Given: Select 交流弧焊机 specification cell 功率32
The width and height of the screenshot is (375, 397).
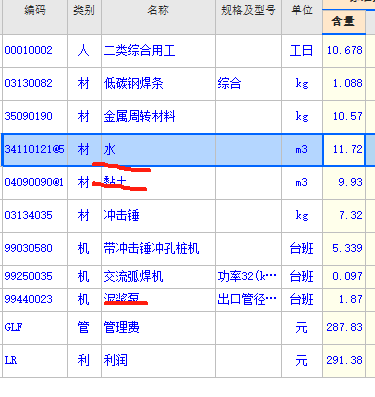Looking at the screenshot, I should [248, 277].
